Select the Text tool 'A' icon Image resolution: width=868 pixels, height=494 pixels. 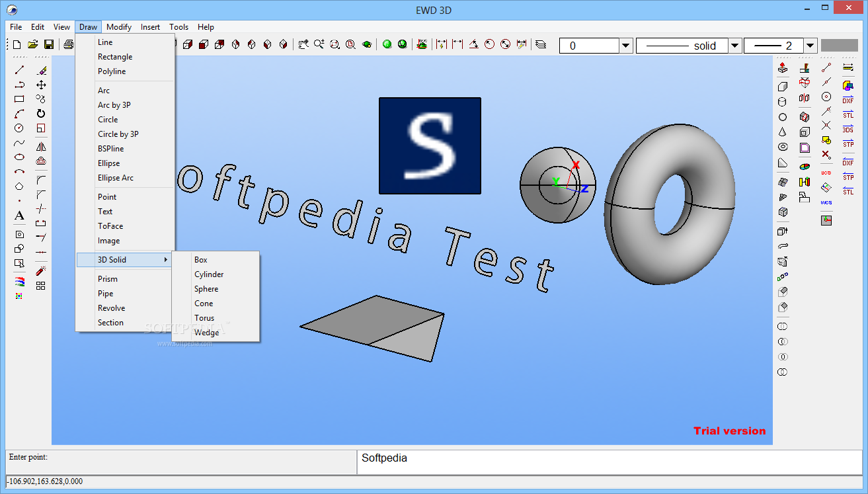20,216
